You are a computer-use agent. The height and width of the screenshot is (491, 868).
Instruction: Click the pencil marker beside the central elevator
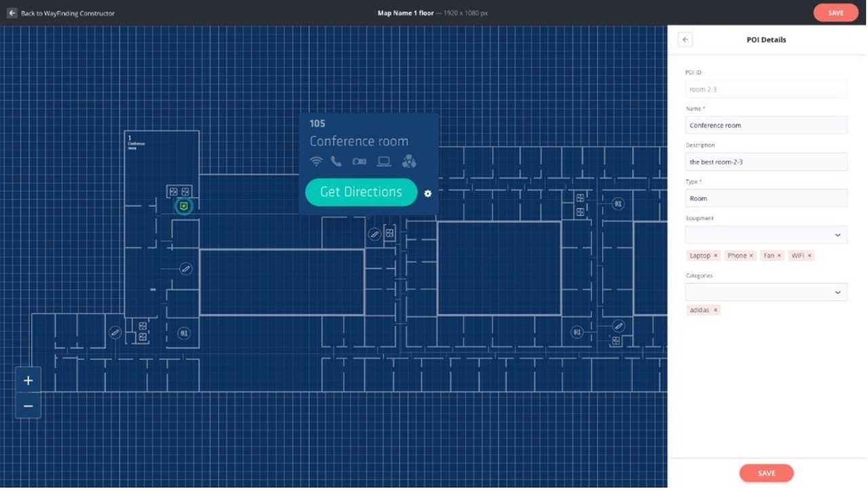point(374,234)
